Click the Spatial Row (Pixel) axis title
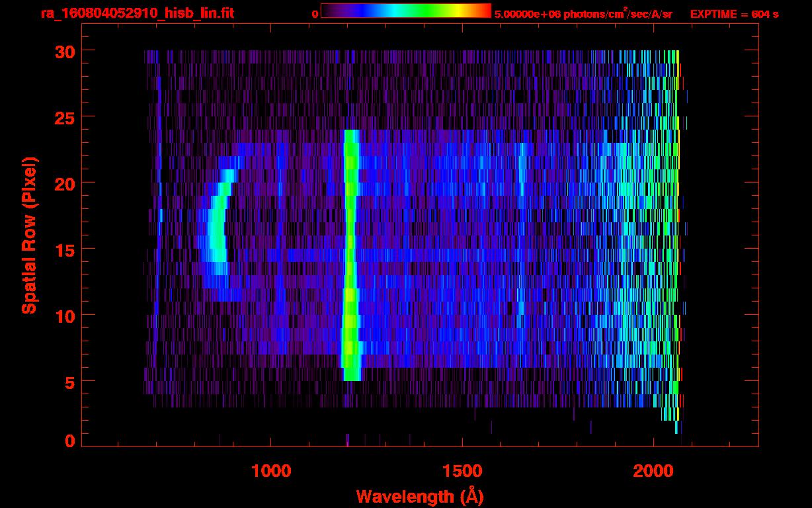Viewport: 812px width, 508px height. 29,235
